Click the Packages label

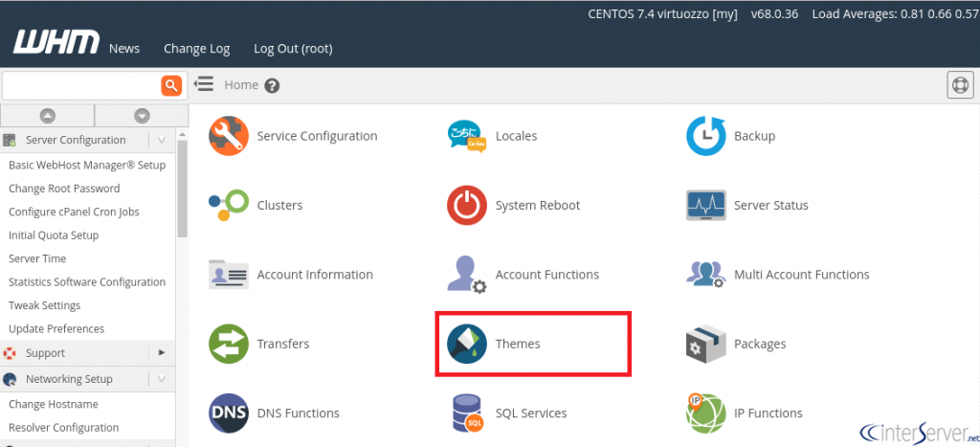(x=760, y=344)
